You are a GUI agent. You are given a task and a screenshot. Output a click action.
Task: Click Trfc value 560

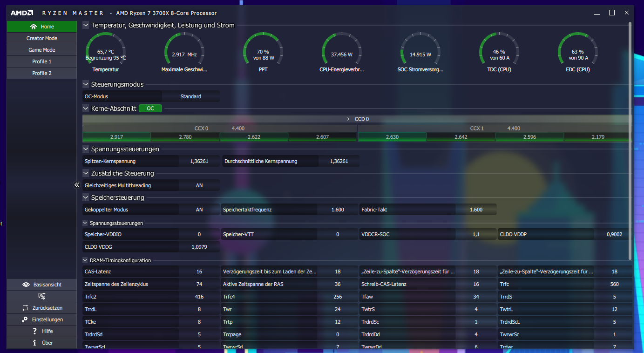[614, 284]
